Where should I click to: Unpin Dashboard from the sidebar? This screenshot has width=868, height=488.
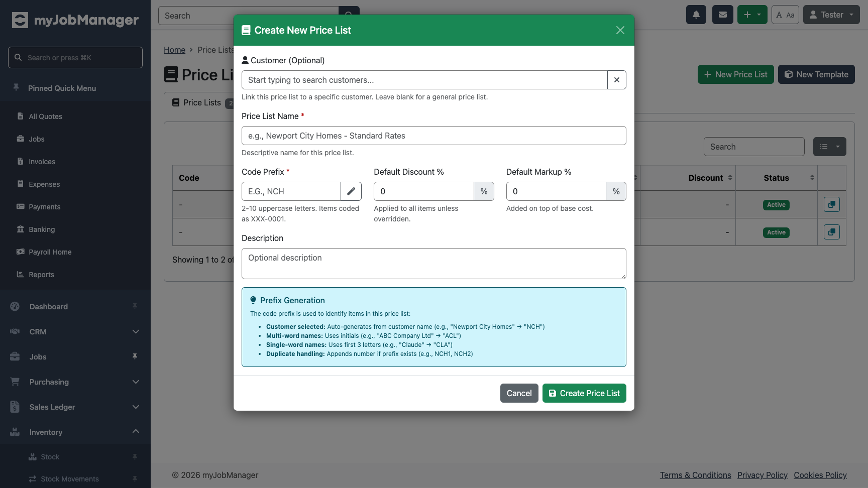[x=135, y=306]
